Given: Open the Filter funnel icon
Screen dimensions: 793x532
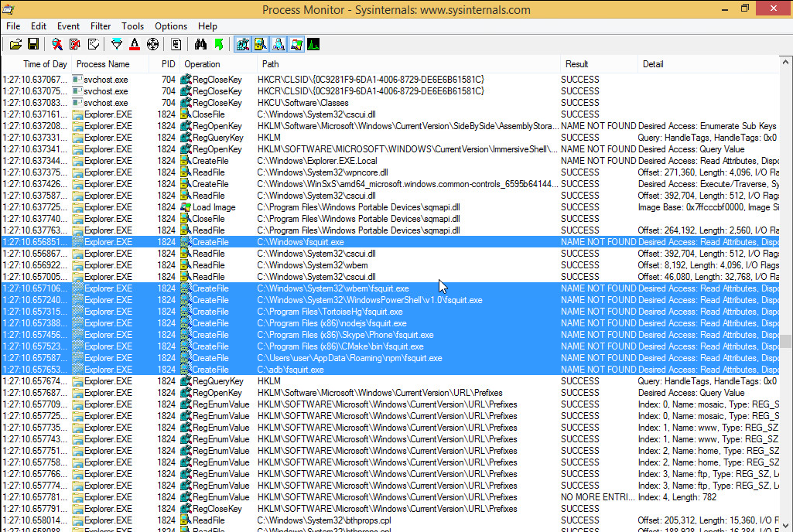Looking at the screenshot, I should 117,45.
